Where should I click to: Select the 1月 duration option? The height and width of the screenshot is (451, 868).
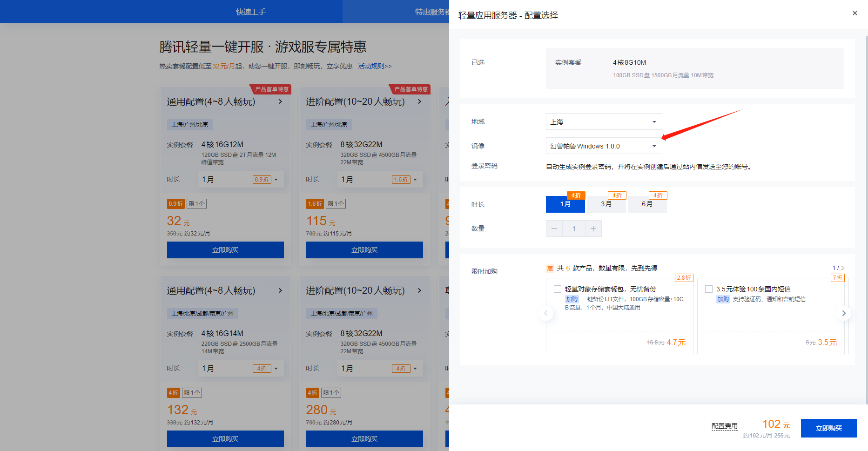pyautogui.click(x=565, y=204)
